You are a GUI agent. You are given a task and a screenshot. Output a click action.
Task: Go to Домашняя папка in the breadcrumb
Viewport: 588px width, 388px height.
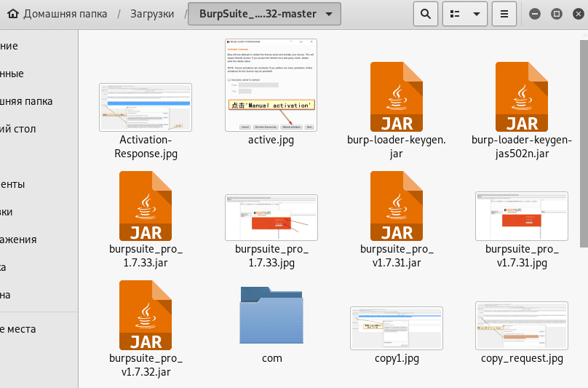click(65, 14)
